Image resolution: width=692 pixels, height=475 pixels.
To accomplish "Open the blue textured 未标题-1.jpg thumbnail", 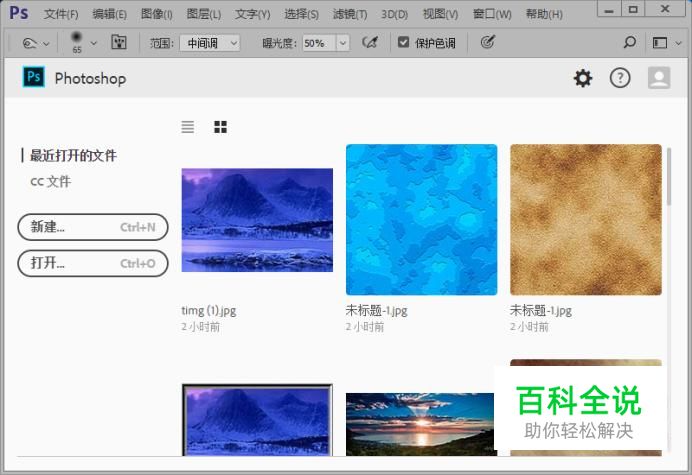I will tap(421, 219).
